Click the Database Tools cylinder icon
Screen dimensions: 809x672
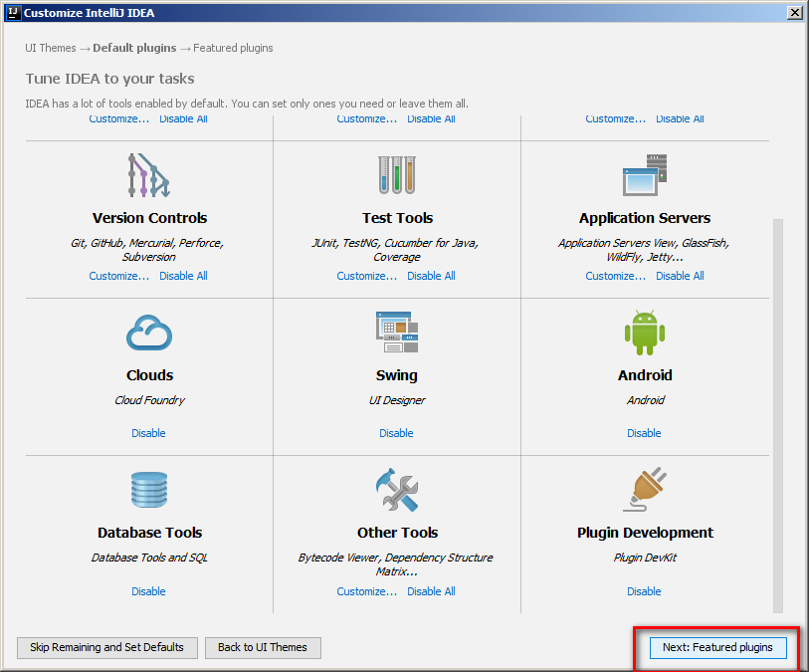click(x=149, y=490)
